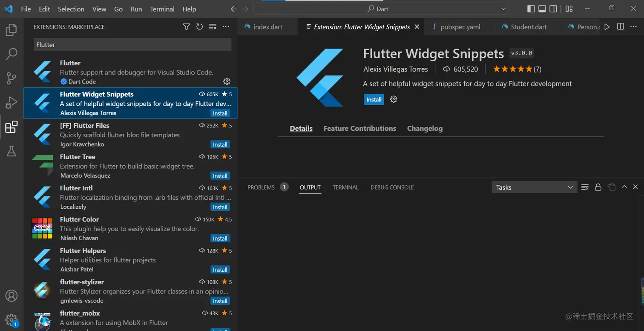Open the Search view in activity bar
The width and height of the screenshot is (644, 331).
11,54
